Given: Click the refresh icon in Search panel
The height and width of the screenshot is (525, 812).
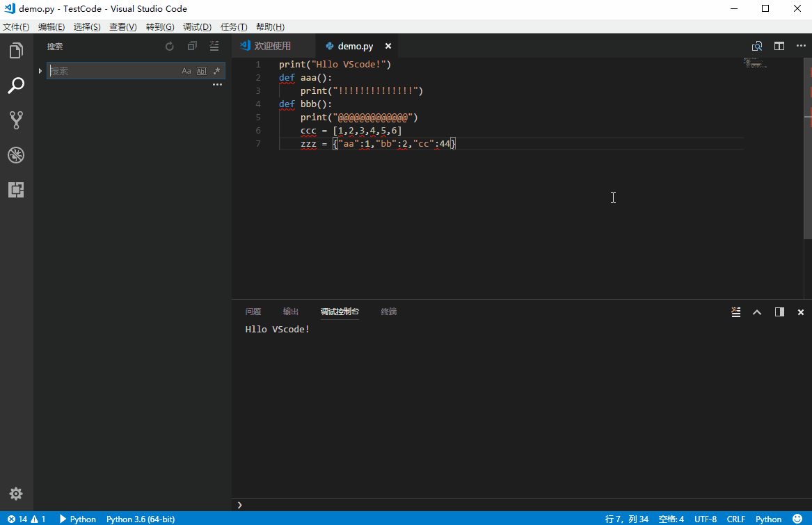Looking at the screenshot, I should [169, 45].
